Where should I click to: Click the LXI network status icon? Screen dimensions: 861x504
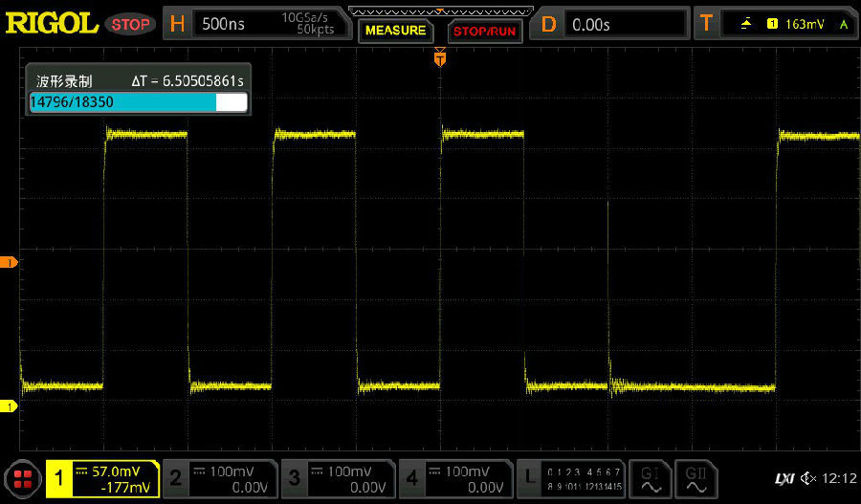tap(784, 479)
